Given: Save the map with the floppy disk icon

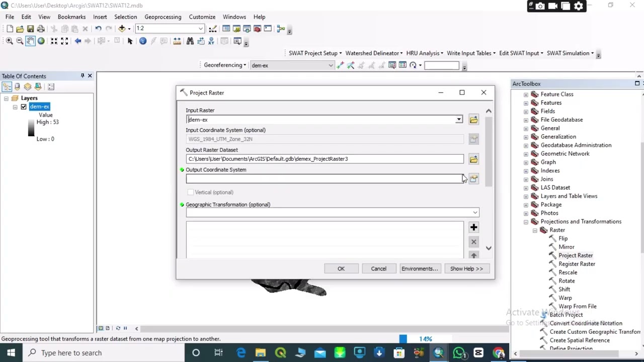Looking at the screenshot, I should pyautogui.click(x=31, y=29).
